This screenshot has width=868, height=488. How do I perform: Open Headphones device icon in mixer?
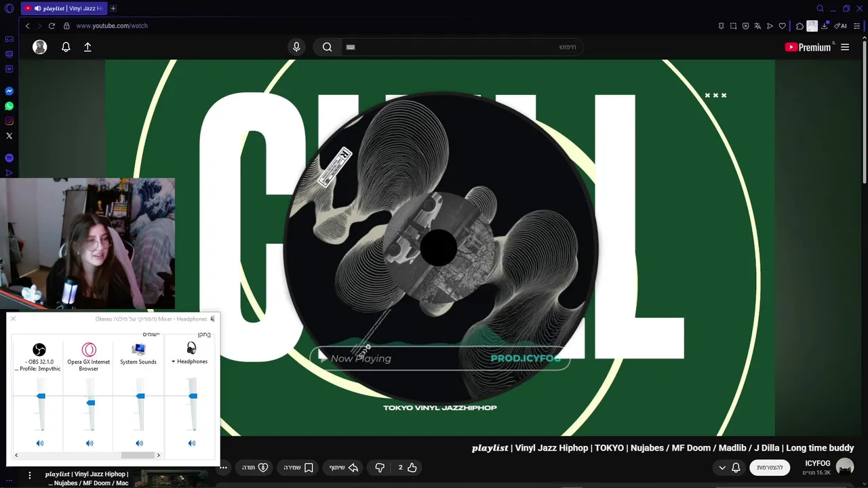tap(191, 348)
